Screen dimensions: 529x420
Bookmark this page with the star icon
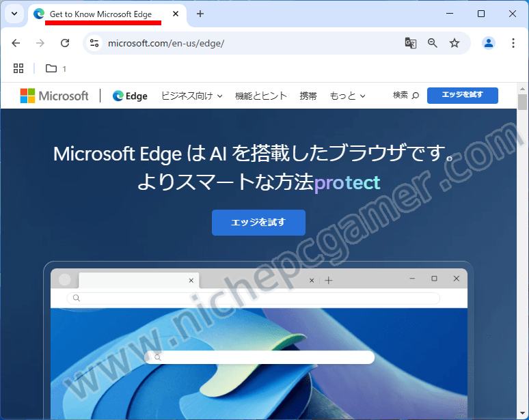(x=455, y=43)
